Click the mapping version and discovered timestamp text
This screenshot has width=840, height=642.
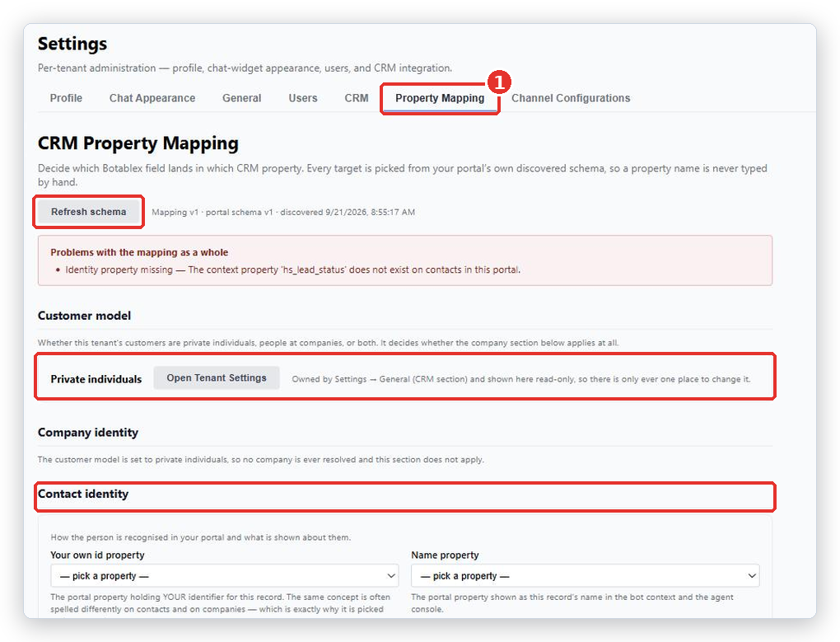[x=282, y=212]
